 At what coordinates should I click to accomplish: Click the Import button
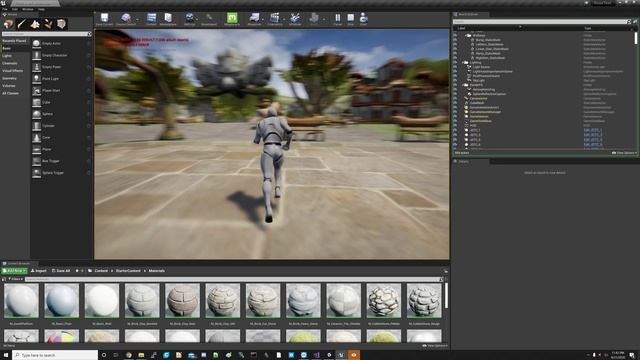(x=39, y=271)
